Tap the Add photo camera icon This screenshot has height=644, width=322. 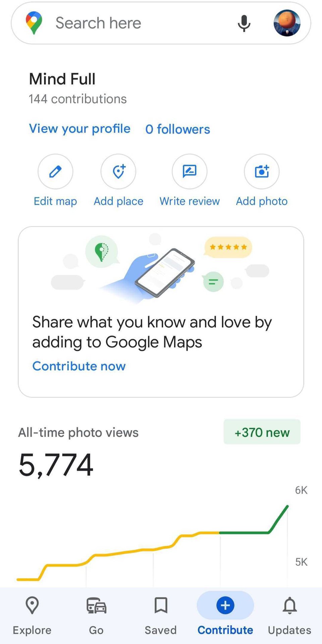pos(262,172)
